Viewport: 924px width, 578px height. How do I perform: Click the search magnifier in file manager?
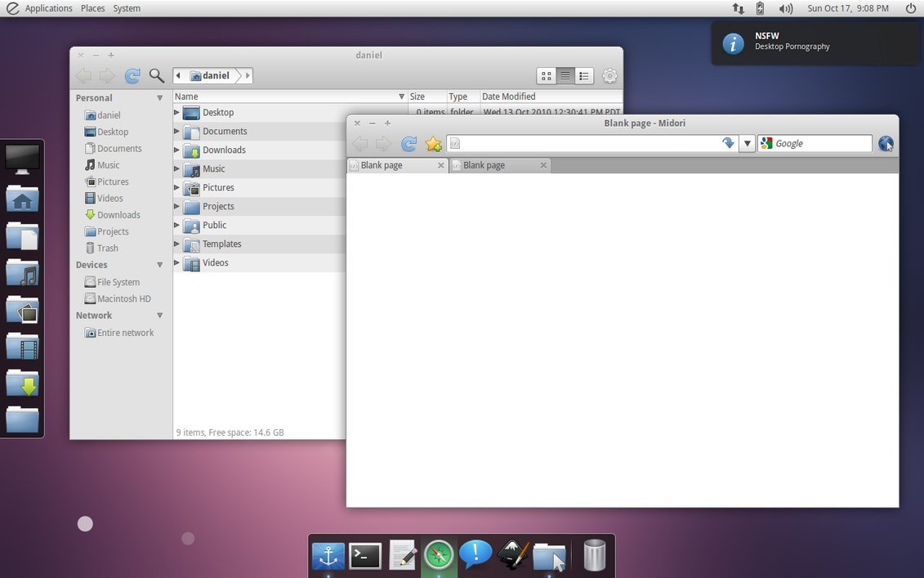tap(157, 76)
